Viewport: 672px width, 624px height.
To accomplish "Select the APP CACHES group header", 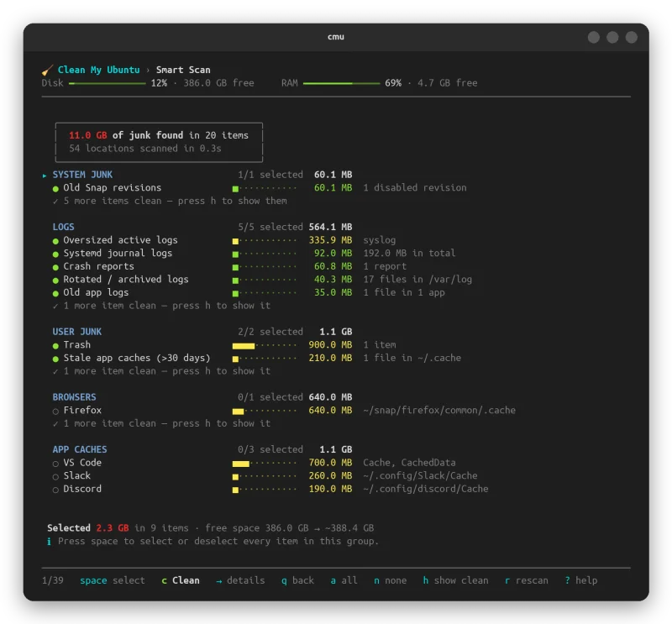I will coord(80,449).
